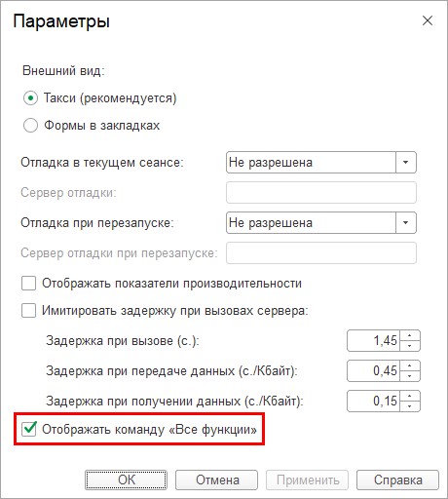Click the Задержка при вызове field showing 1,45

click(373, 341)
